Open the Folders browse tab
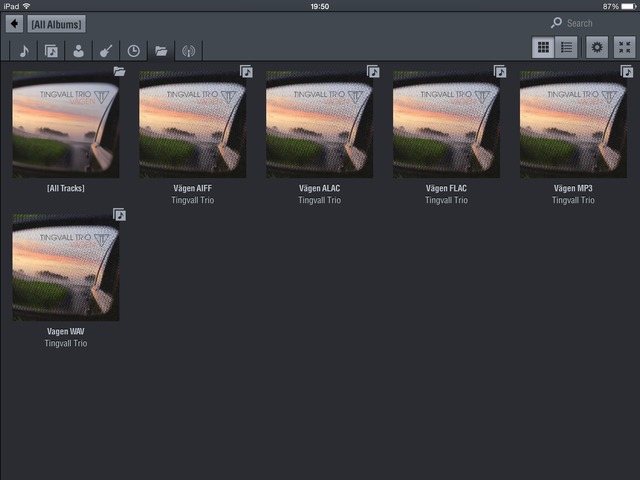This screenshot has width=640, height=480. point(160,51)
